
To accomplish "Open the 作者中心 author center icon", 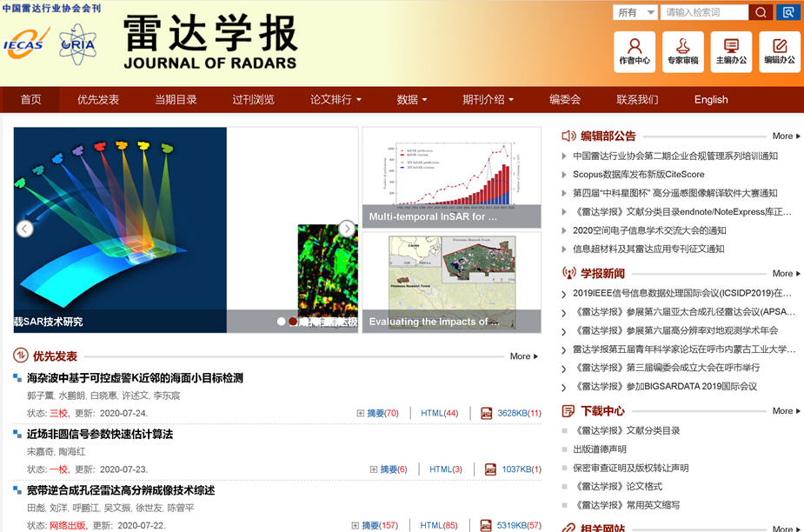I will [635, 51].
